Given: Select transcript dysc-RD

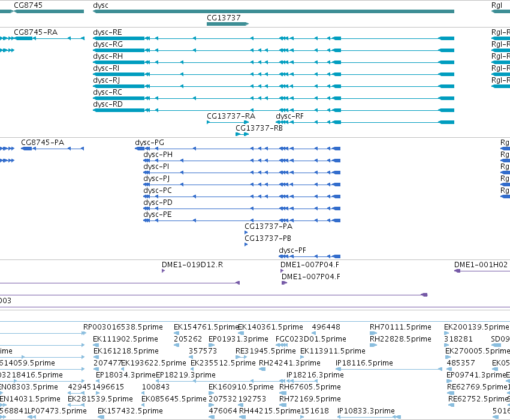Looking at the screenshot, I should [x=273, y=110].
